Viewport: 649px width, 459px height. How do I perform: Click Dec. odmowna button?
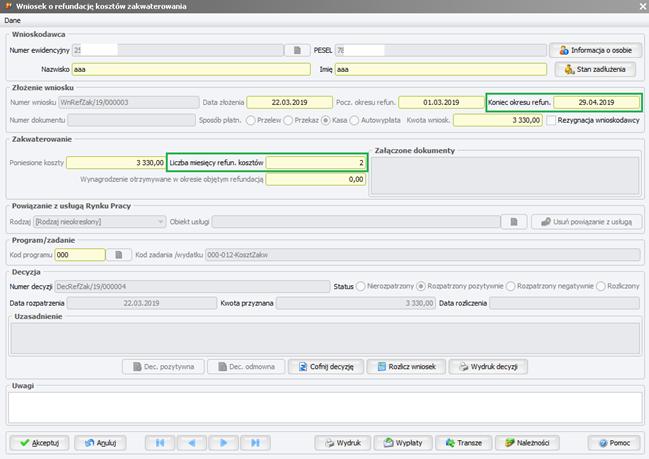tap(246, 367)
